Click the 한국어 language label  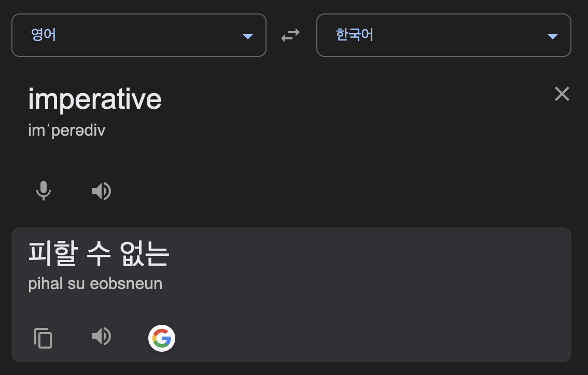coord(355,35)
